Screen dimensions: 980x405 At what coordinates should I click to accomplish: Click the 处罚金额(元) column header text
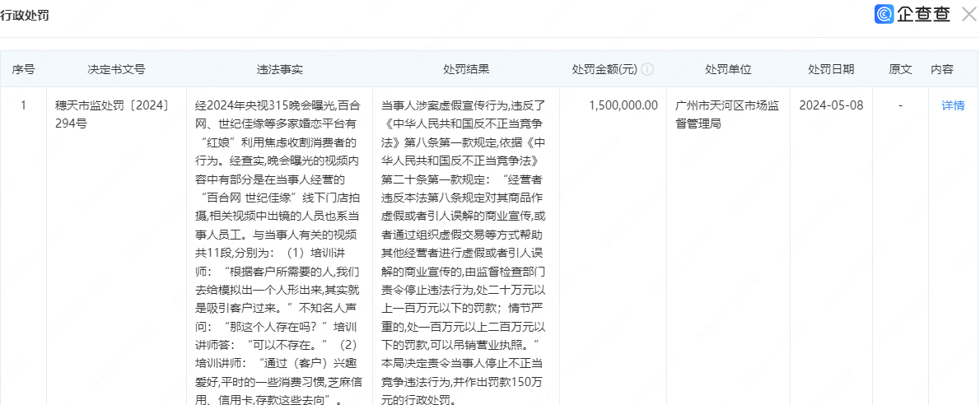pos(604,69)
